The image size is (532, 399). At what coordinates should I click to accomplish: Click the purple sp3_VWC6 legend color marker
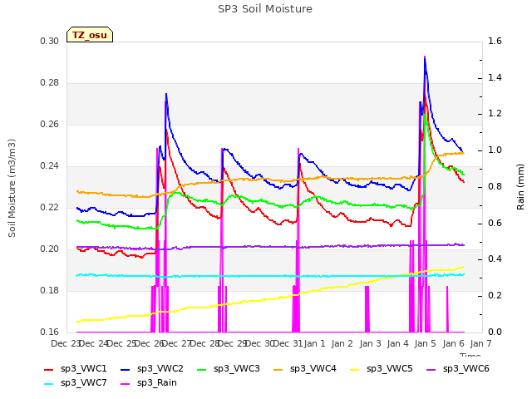coord(431,369)
